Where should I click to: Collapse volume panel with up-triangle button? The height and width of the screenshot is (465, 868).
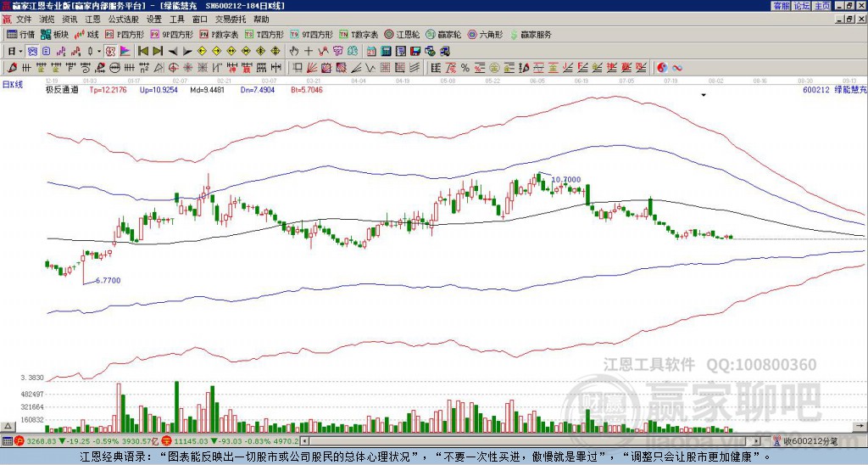(7, 426)
